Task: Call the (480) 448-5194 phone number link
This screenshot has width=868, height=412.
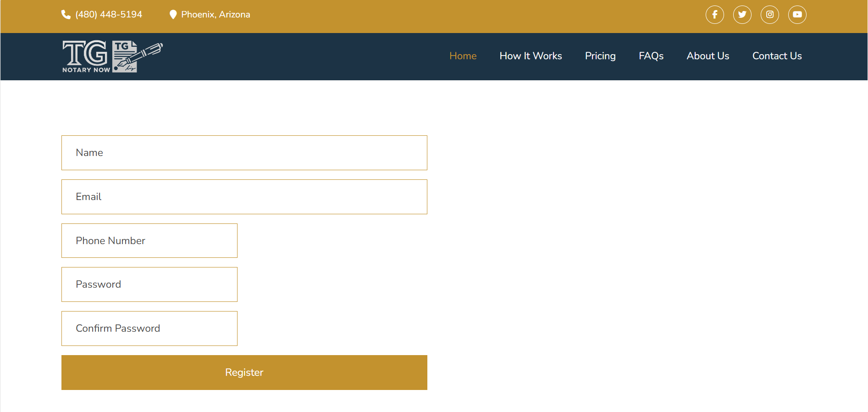Action: pos(109,15)
